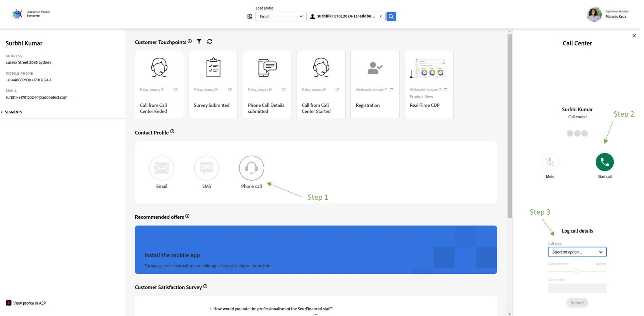Click the Adobe icon next to View profile in AEP
The height and width of the screenshot is (316, 644).
(9, 303)
